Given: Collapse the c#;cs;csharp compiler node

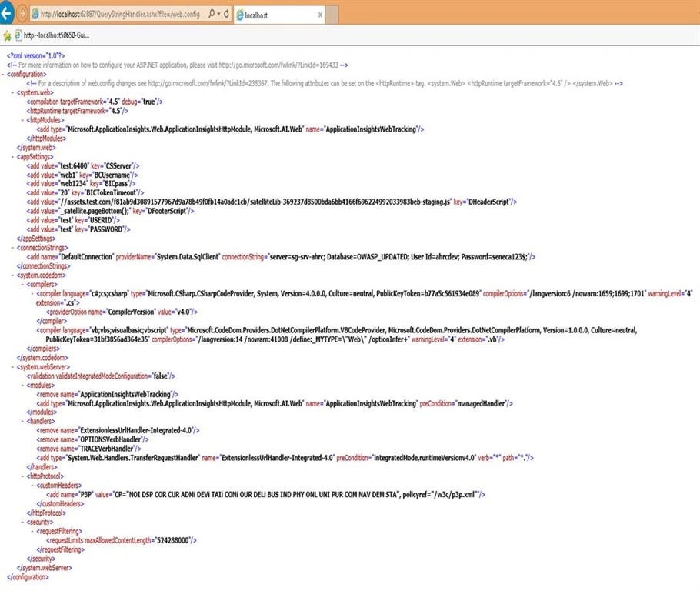Looking at the screenshot, I should tap(32, 293).
